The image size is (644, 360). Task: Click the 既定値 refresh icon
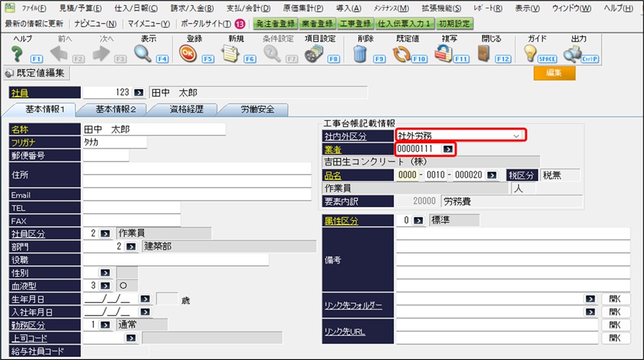[402, 53]
